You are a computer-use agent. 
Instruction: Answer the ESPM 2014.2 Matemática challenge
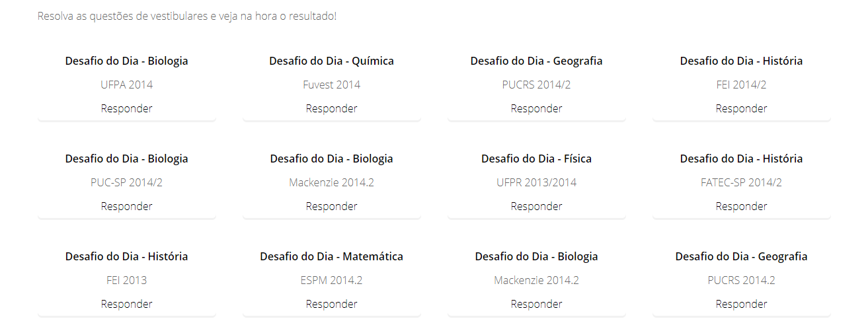point(331,304)
